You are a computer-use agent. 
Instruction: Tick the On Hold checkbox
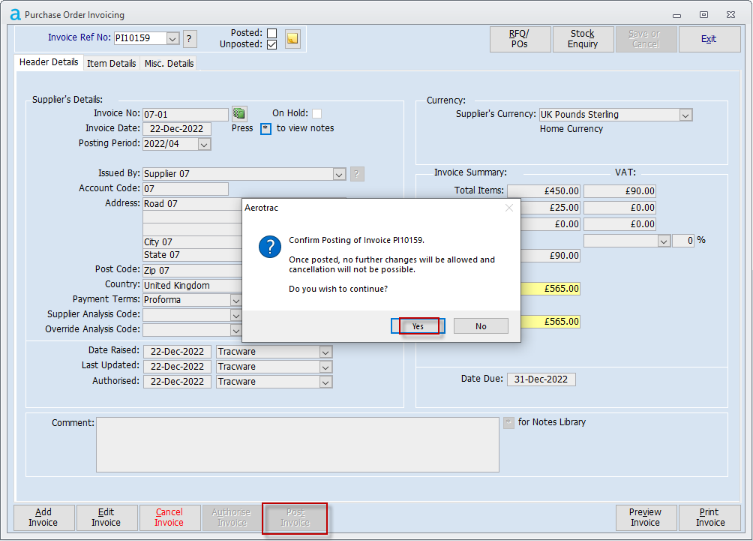(x=317, y=113)
